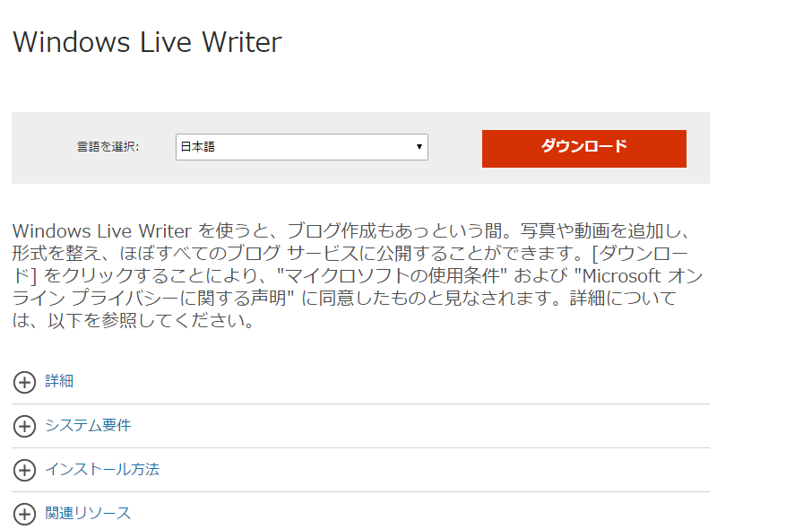Image resolution: width=812 pixels, height=529 pixels.
Task: Expand the 関連リソース section label
Action: click(x=88, y=513)
